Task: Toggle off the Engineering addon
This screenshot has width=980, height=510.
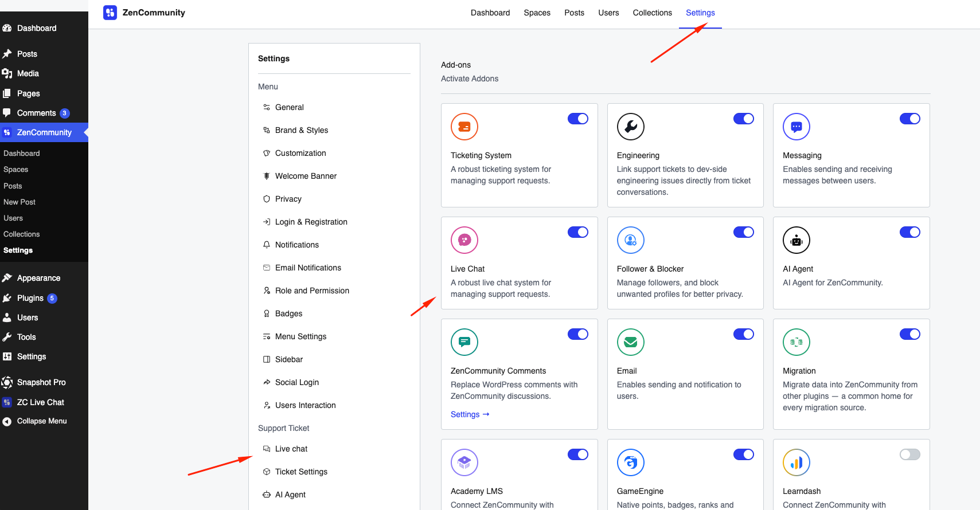Action: [744, 119]
